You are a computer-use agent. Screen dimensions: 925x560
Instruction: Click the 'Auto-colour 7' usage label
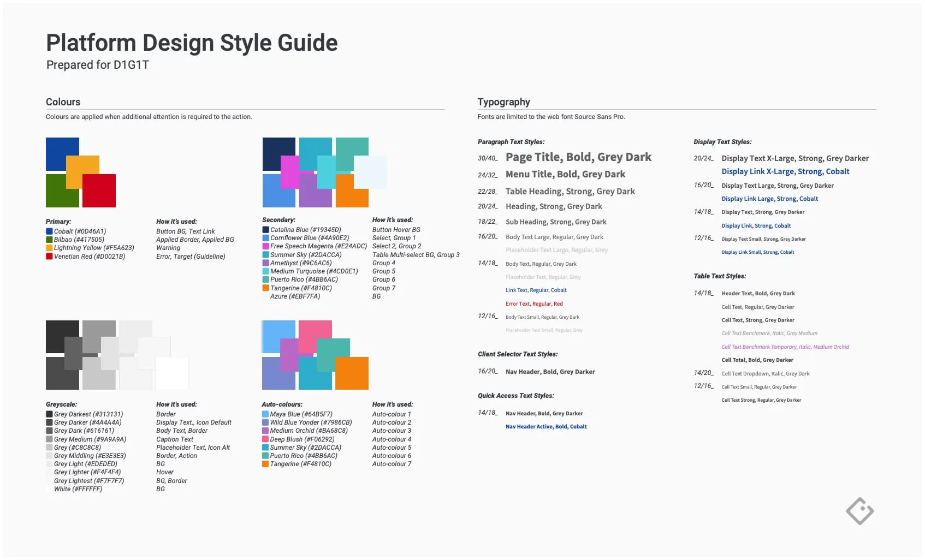click(x=392, y=464)
